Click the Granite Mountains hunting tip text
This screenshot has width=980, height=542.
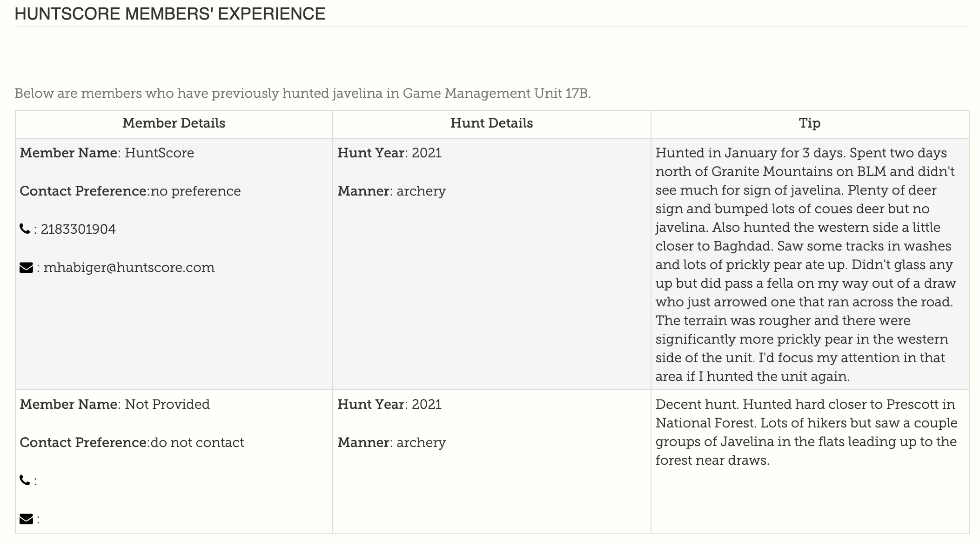806,264
